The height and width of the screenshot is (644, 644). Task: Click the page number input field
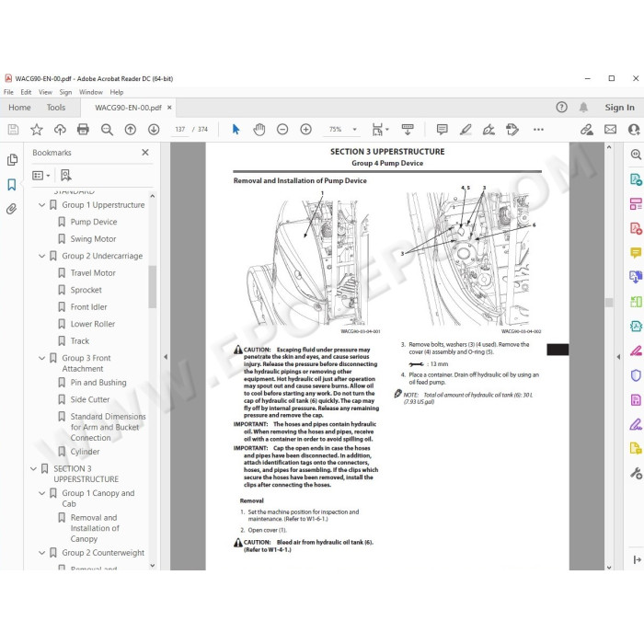(180, 130)
